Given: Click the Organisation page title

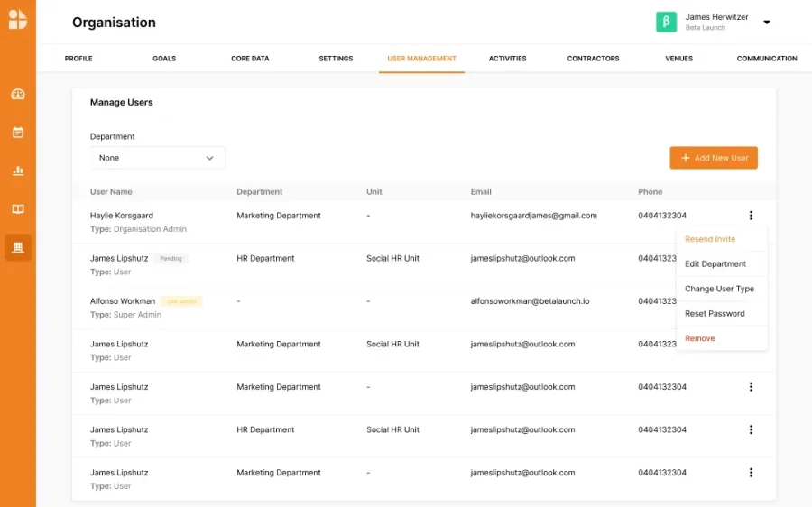Looking at the screenshot, I should tap(114, 23).
